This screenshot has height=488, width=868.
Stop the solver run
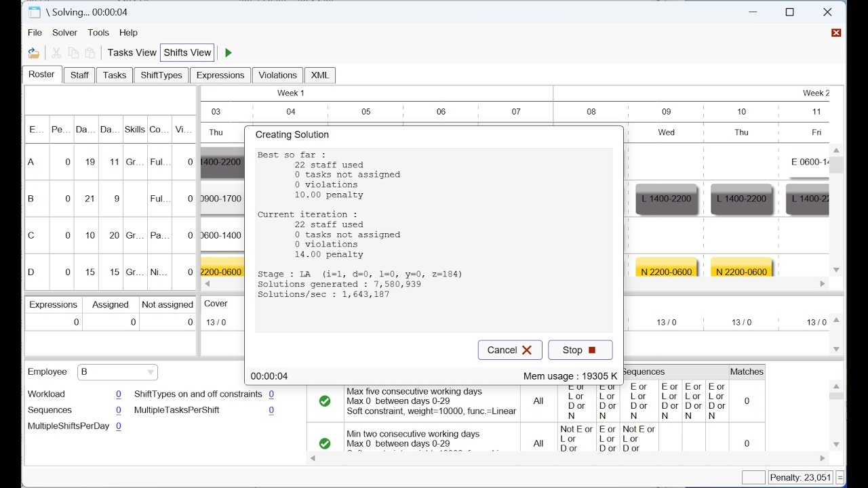580,350
